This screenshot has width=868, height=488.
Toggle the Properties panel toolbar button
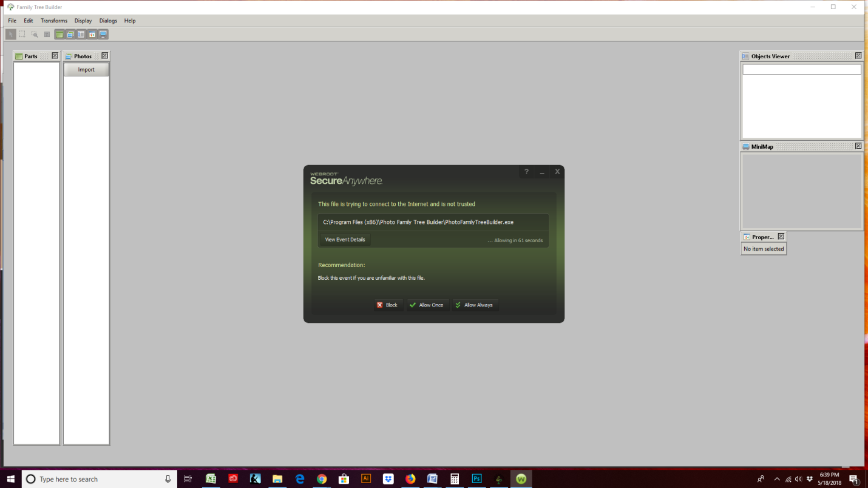pyautogui.click(x=92, y=35)
